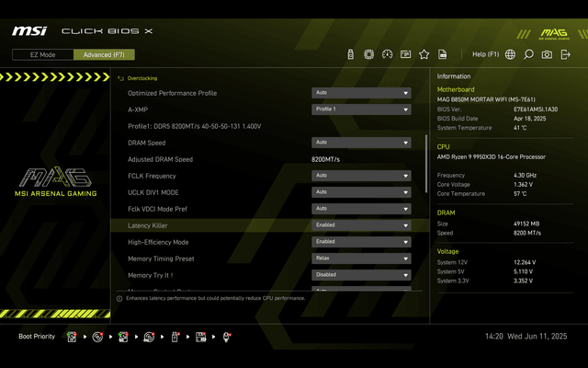Click MAG B850M MORTAR WIFI (MS-7E61) text

pos(486,99)
